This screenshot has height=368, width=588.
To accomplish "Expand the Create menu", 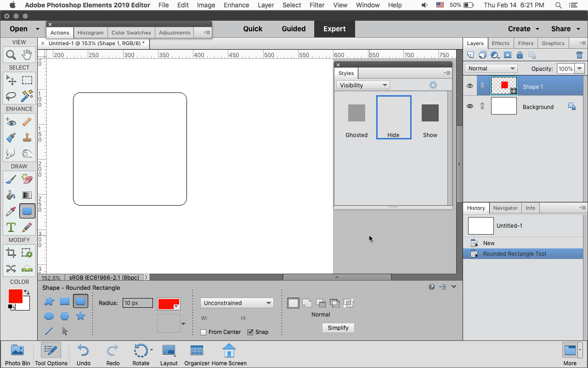I will (x=524, y=29).
